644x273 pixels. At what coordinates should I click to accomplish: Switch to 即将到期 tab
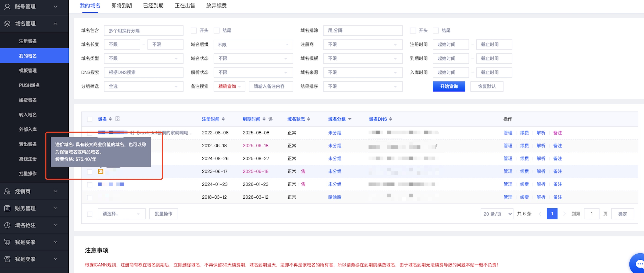point(121,6)
